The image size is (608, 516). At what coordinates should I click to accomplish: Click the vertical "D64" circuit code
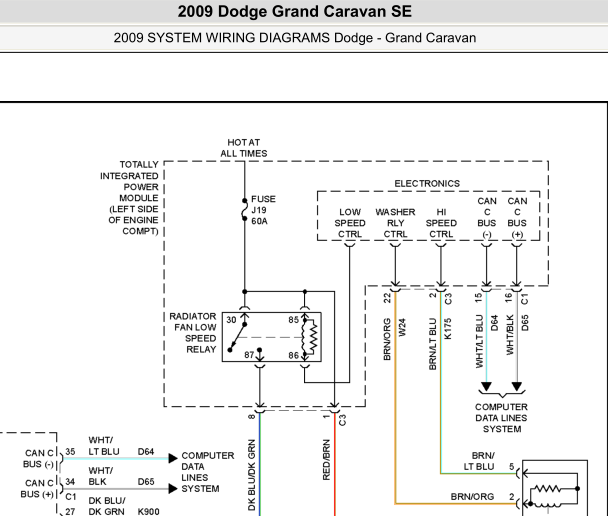tap(494, 323)
